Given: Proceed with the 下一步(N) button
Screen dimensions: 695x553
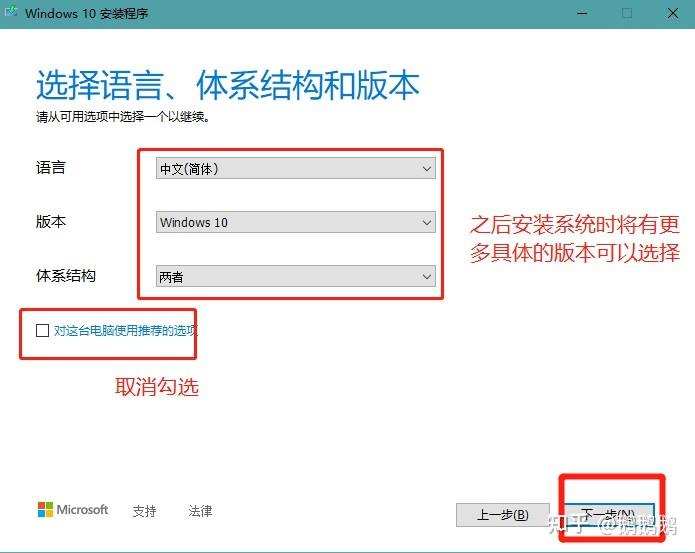Looking at the screenshot, I should point(609,515).
